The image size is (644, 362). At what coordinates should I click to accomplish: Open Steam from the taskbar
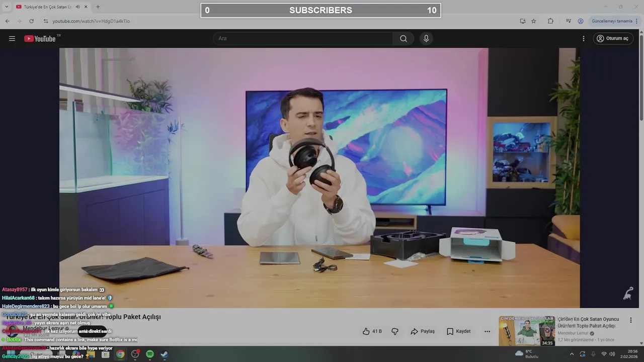click(x=165, y=354)
